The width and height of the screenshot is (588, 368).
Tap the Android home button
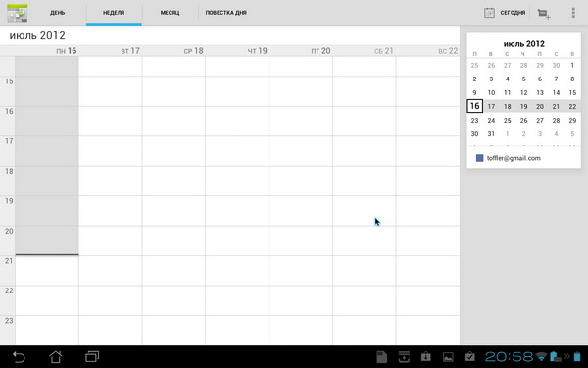pos(56,357)
